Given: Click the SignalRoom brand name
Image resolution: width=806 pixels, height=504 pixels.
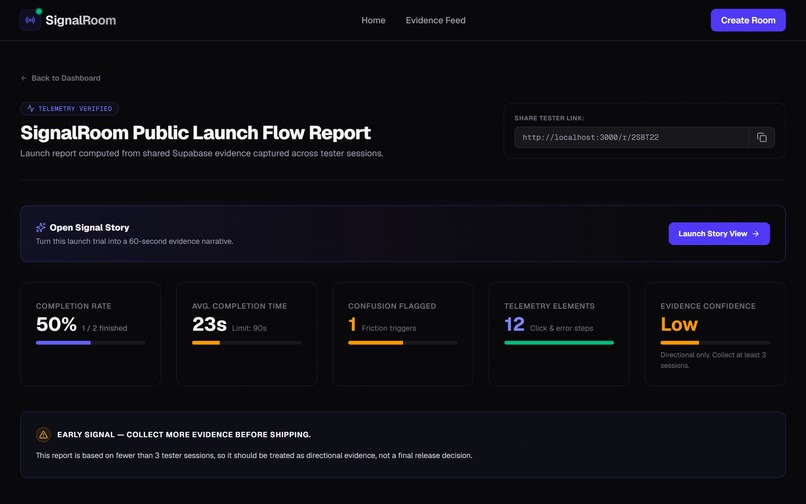Looking at the screenshot, I should [x=81, y=21].
